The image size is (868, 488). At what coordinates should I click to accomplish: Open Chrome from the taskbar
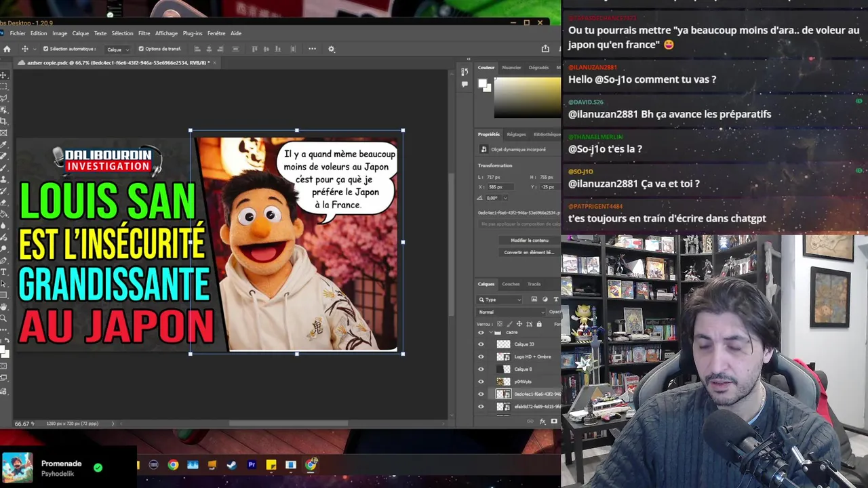coord(173,464)
